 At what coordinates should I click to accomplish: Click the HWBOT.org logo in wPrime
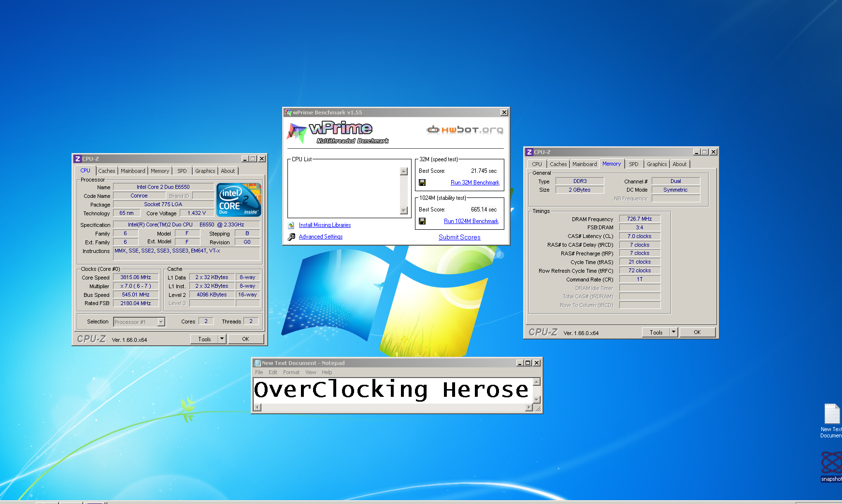465,129
